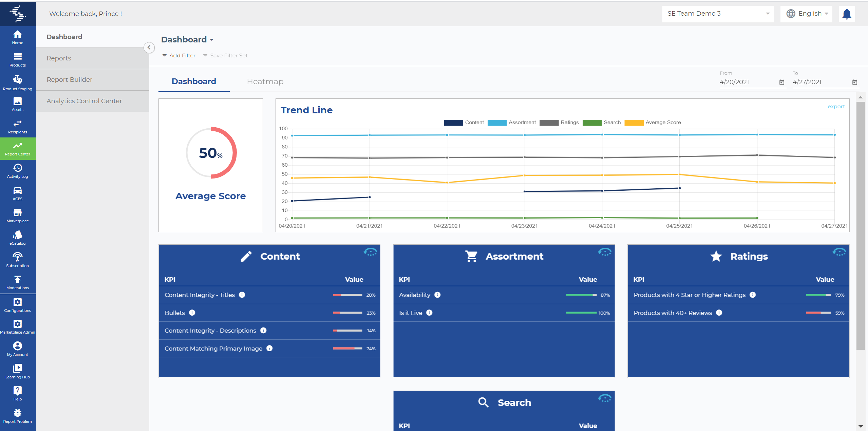
Task: Click info icon next to Bullets
Action: click(192, 313)
